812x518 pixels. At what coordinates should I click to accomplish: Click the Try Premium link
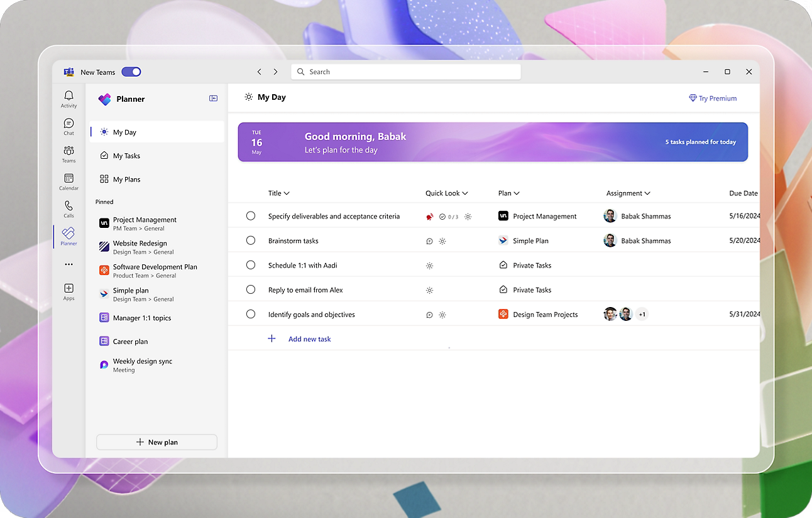pyautogui.click(x=713, y=98)
